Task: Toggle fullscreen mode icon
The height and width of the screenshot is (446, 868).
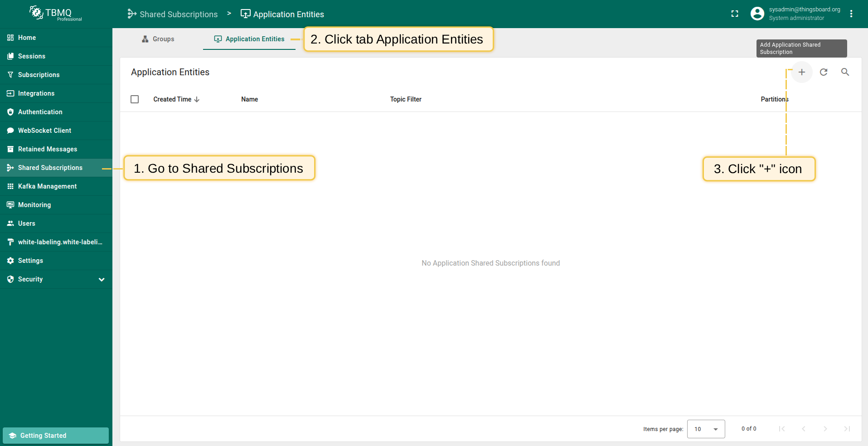Action: click(x=735, y=14)
